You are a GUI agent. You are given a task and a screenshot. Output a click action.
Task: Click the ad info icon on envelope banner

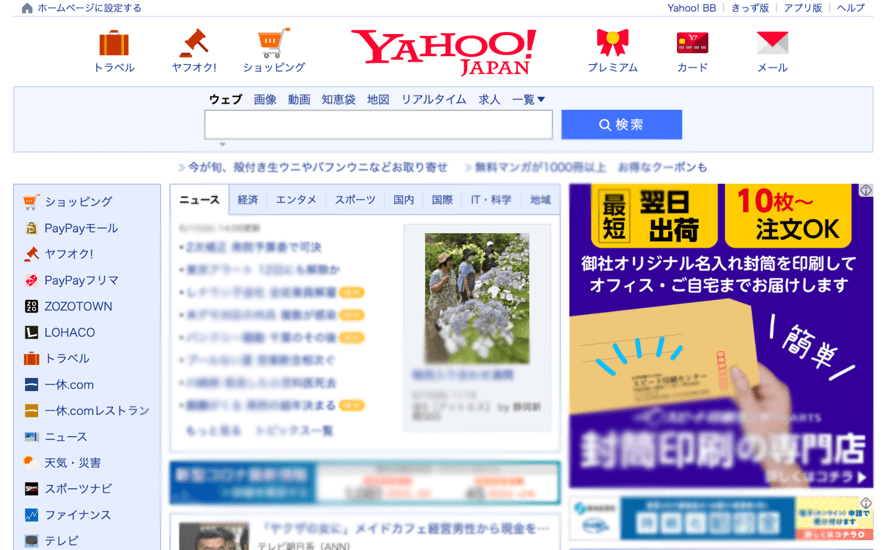(866, 191)
